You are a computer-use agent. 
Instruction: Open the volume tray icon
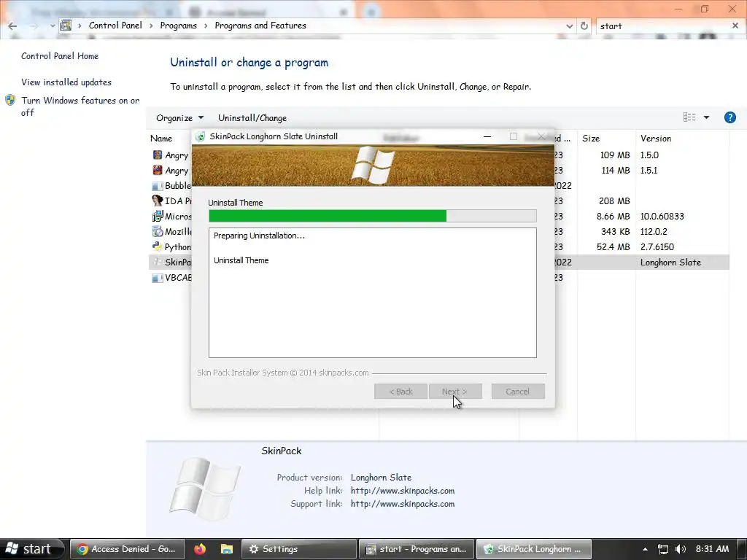[x=681, y=549]
